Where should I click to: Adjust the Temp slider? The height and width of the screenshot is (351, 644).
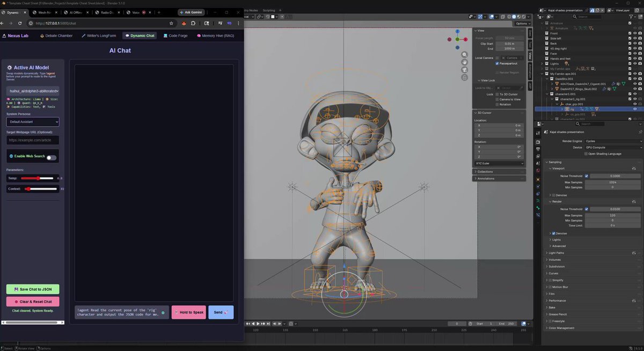[x=37, y=178]
